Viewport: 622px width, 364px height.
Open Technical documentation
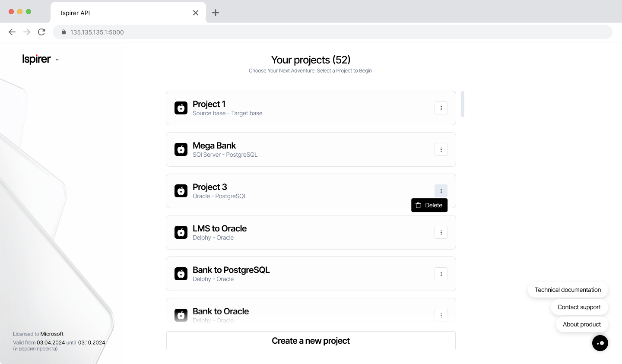tap(568, 290)
